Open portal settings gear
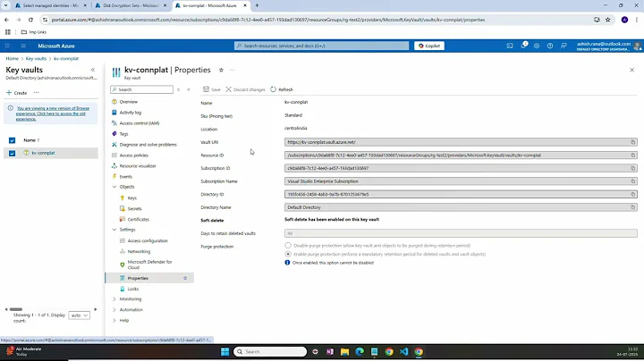The image size is (644, 361). click(537, 46)
